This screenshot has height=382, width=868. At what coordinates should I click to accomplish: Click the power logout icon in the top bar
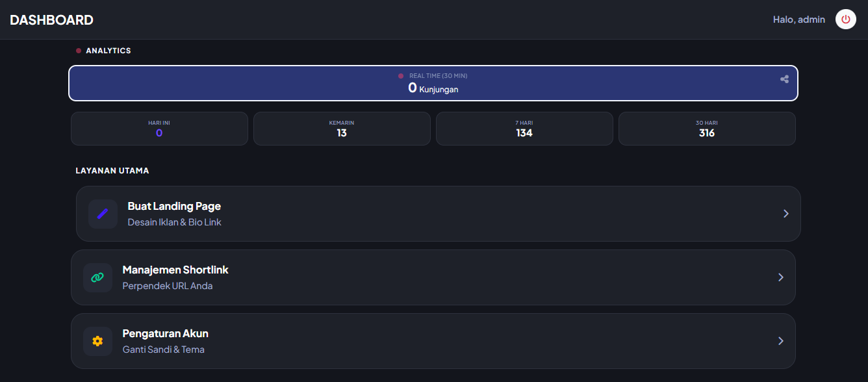pyautogui.click(x=845, y=19)
